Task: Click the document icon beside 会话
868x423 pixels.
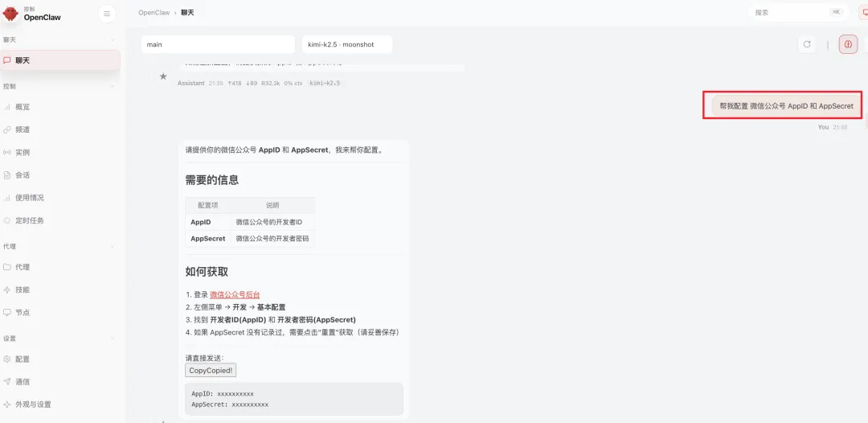Action: pyautogui.click(x=7, y=175)
